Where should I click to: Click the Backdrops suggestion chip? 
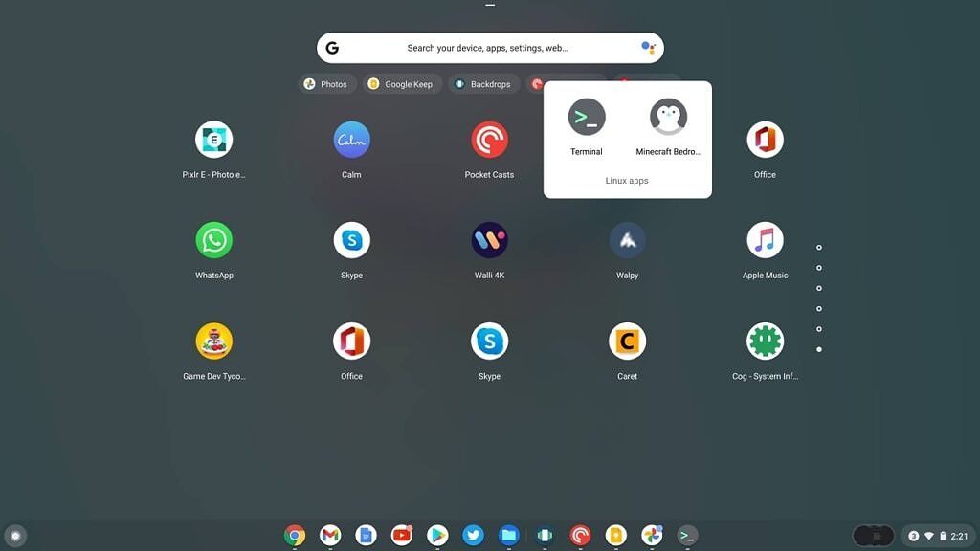(x=483, y=84)
